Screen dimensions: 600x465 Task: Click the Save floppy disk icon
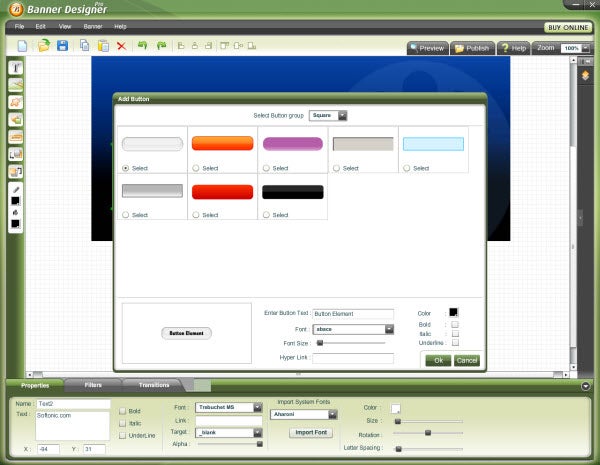point(62,46)
